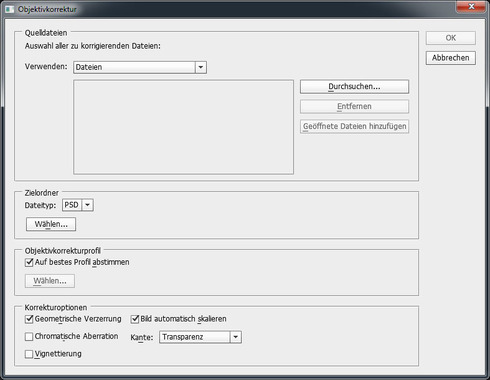
Task: Toggle Auf bestes Profil abstimmen checkbox
Action: [x=29, y=263]
